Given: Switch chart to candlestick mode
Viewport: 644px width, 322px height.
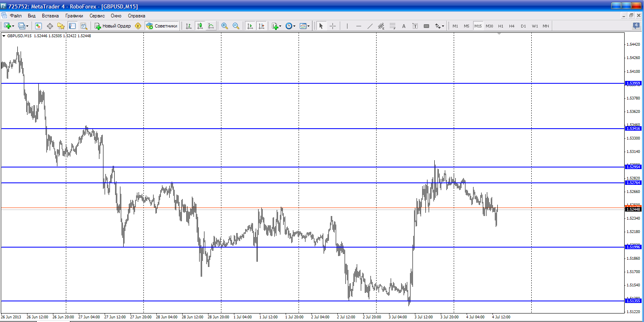Looking at the screenshot, I should click(200, 26).
